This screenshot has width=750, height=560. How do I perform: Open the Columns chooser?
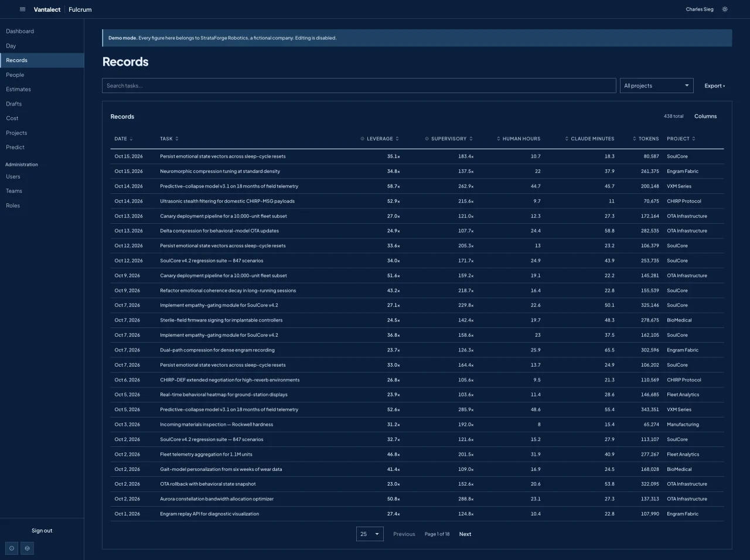coord(705,117)
